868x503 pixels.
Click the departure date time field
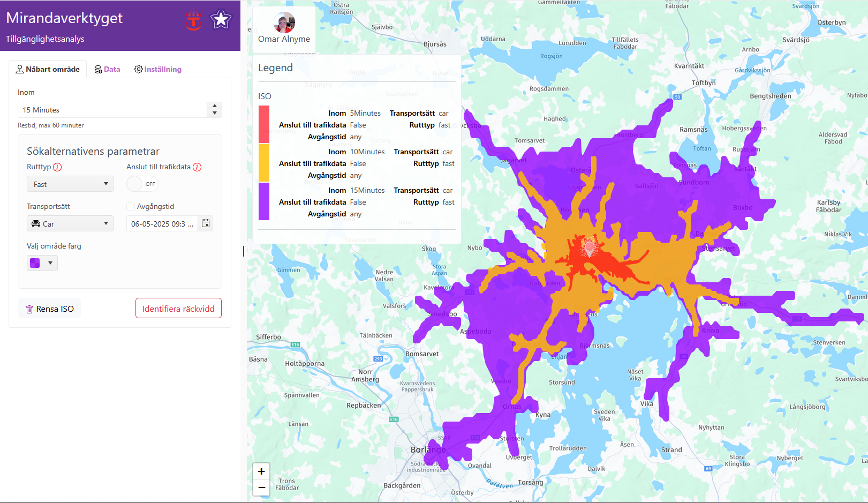(x=162, y=224)
